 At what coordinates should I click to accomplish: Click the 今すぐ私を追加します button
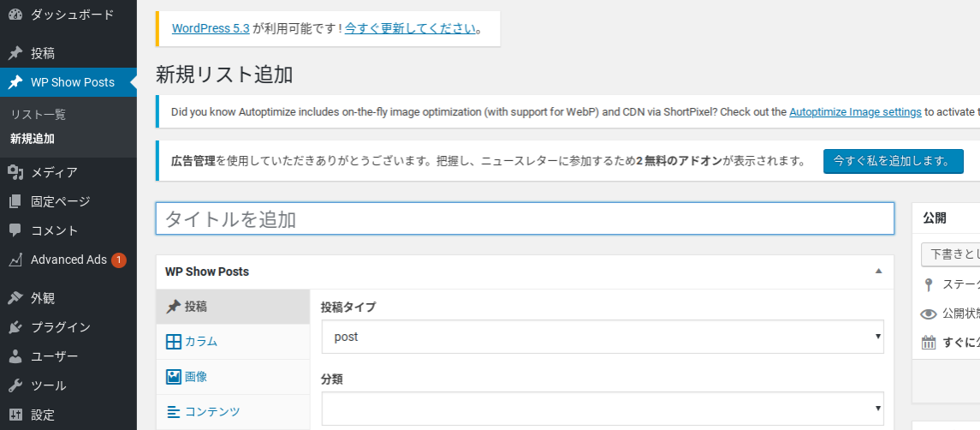893,161
